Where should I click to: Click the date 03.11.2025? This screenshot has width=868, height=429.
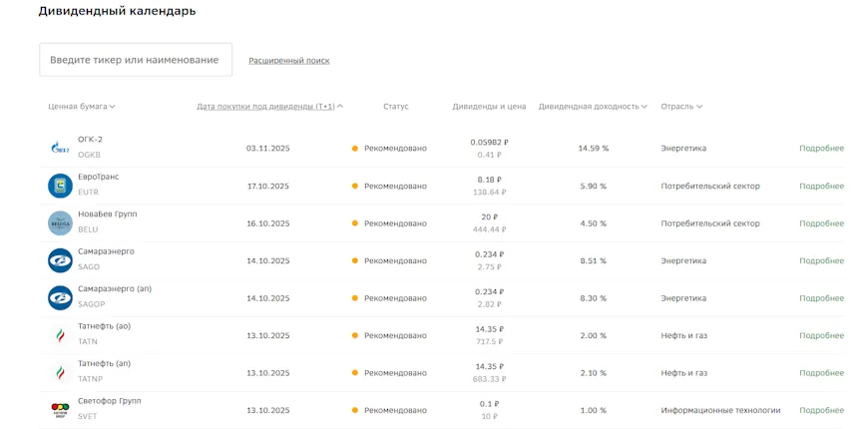268,149
